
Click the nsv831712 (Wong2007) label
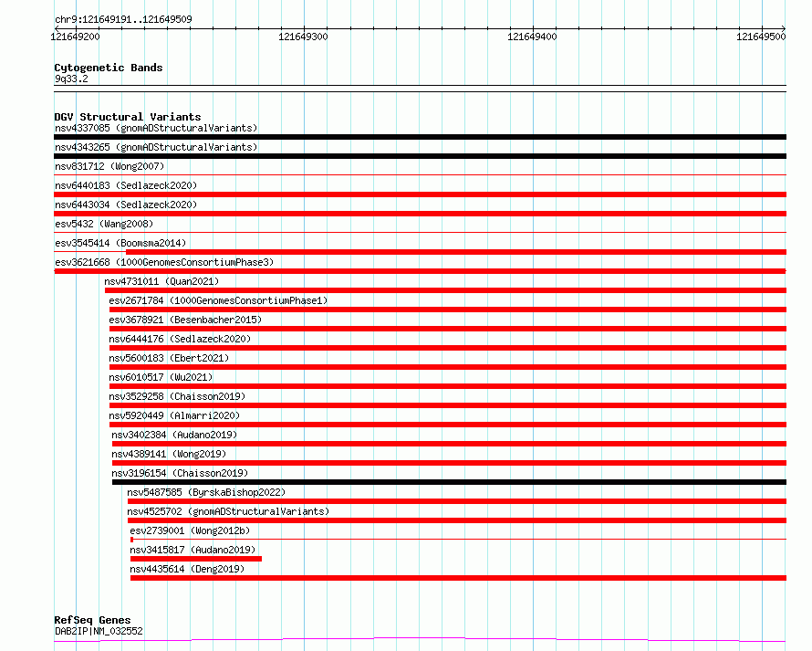click(x=109, y=166)
